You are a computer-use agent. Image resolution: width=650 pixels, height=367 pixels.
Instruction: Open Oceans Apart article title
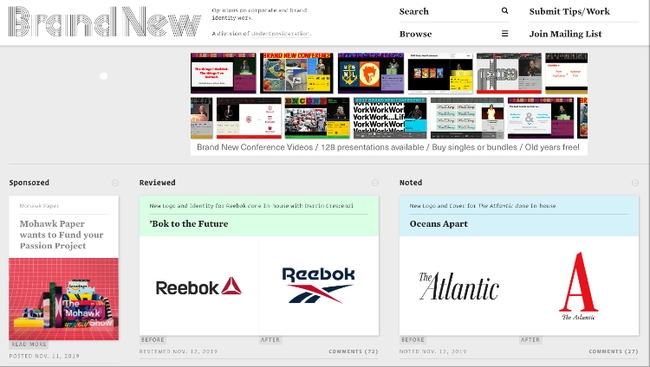[439, 224]
